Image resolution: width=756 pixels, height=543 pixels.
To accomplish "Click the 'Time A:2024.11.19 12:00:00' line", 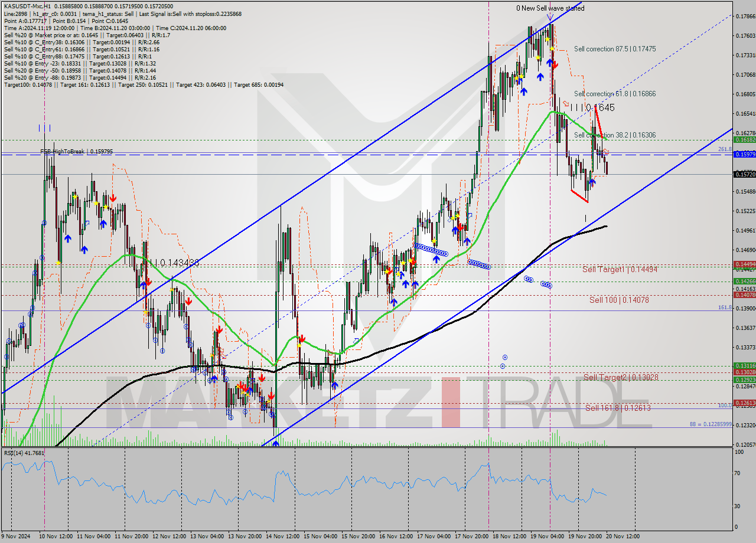I will pyautogui.click(x=115, y=28).
